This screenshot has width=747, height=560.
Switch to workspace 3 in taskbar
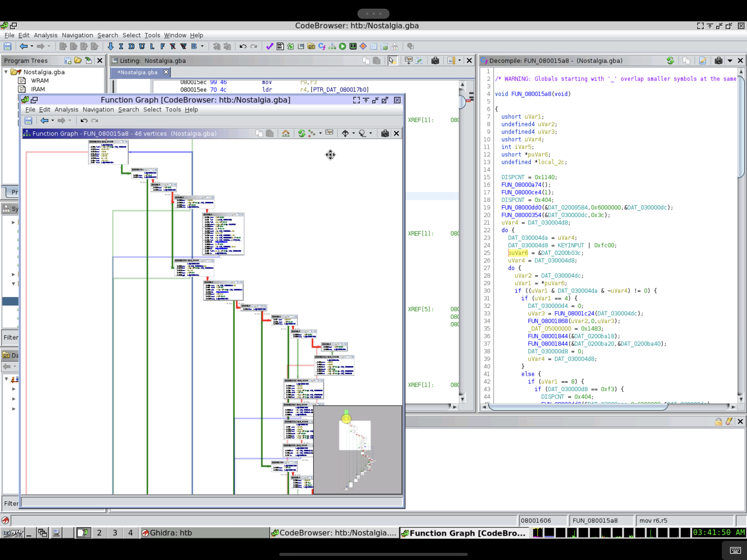pyautogui.click(x=115, y=533)
